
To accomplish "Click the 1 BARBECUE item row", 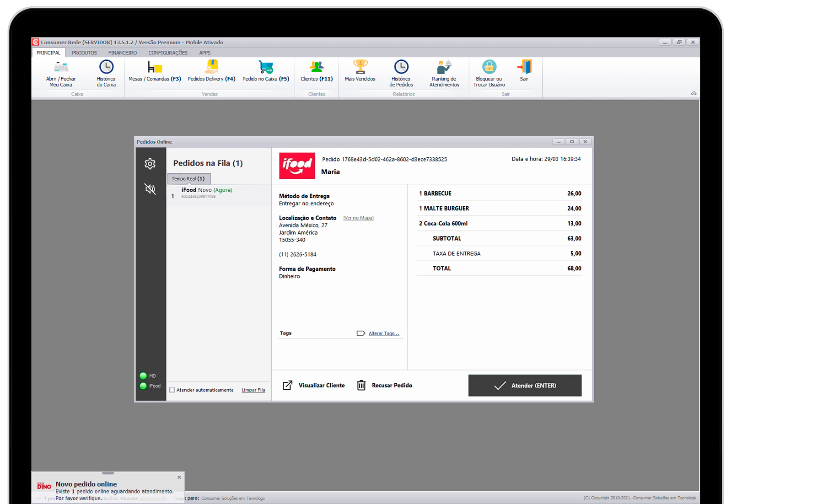I will 500,193.
